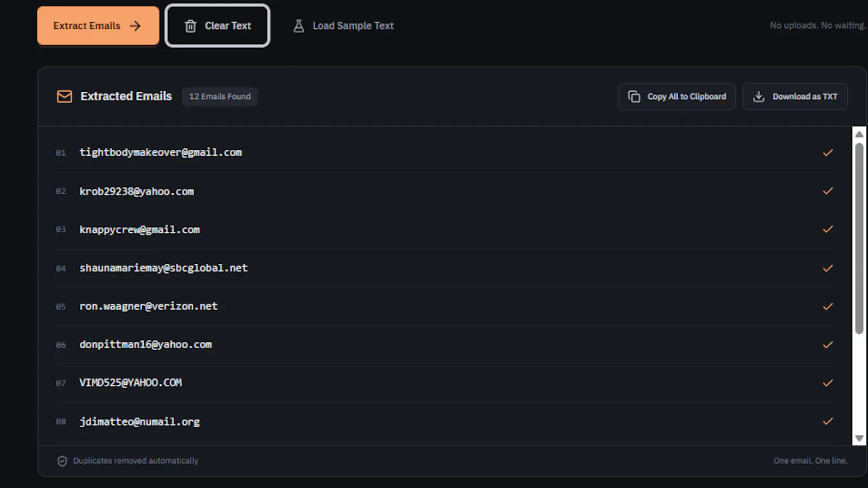Screen dimensions: 868x488
Task: Click the email list scrollbar thumb
Action: (859, 238)
